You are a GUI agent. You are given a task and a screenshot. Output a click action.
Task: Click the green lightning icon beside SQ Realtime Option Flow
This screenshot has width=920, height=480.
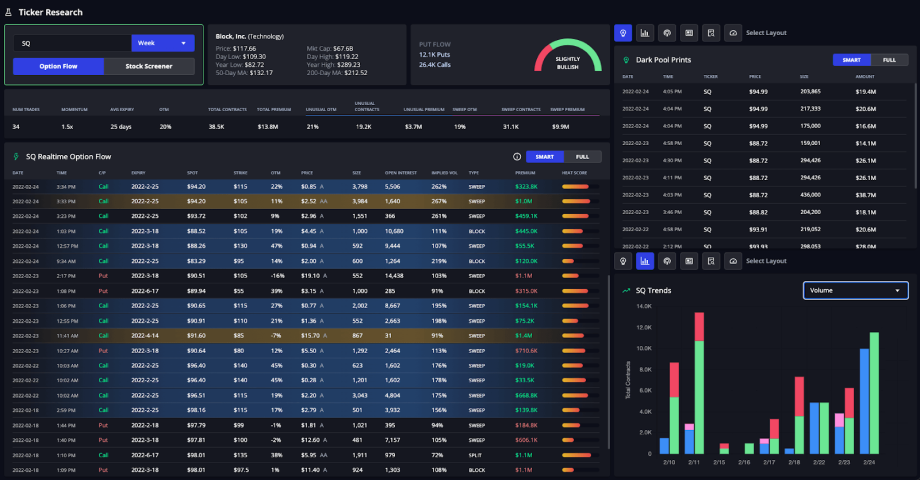[16, 157]
